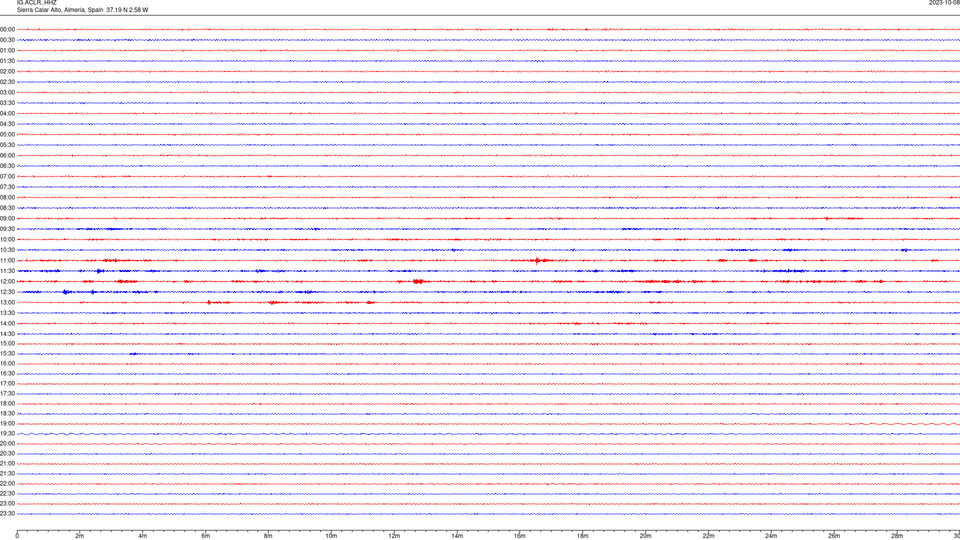Click the 20m tick label on time axis
This screenshot has width=960, height=540.
pos(646,536)
